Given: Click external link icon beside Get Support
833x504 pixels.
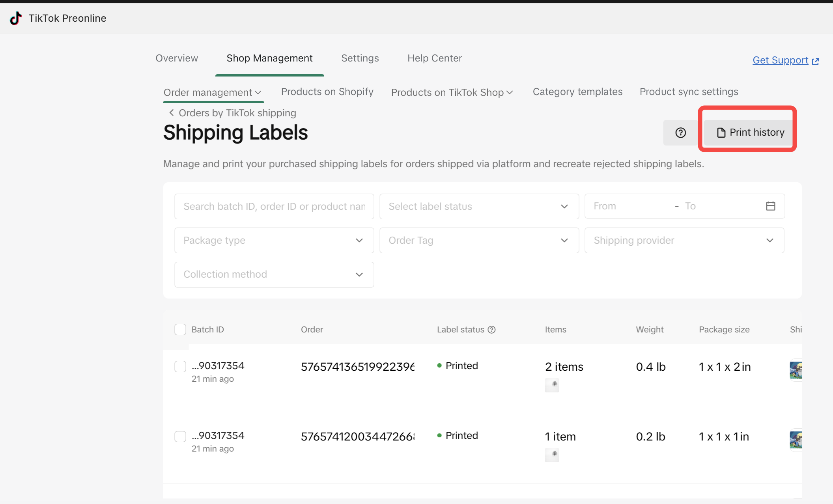Looking at the screenshot, I should pos(816,61).
